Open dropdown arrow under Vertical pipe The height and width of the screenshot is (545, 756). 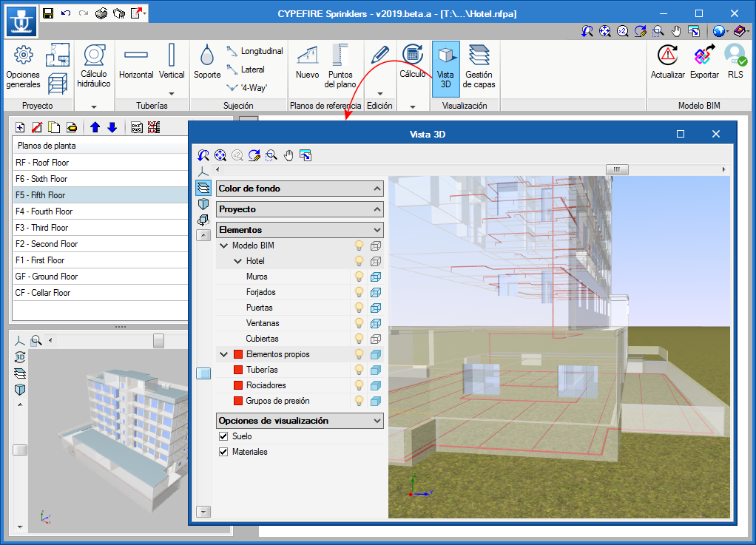point(171,93)
